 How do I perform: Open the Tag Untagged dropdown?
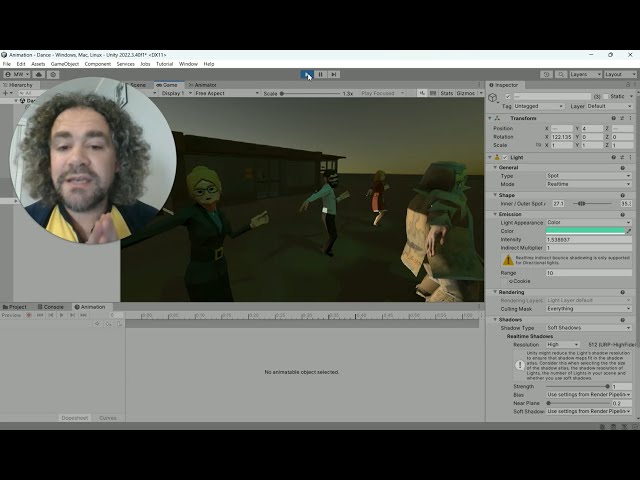click(x=539, y=106)
